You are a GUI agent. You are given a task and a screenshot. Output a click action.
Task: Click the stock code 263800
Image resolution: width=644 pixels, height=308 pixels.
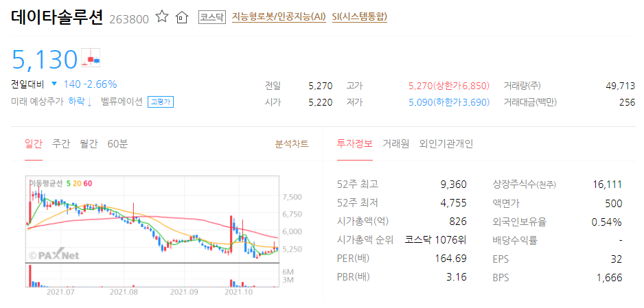[129, 19]
